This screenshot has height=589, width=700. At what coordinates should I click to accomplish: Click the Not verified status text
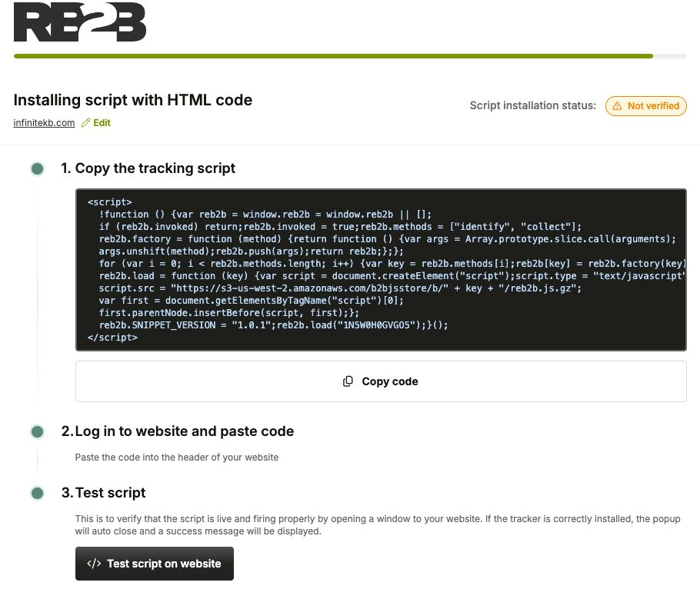click(x=653, y=106)
